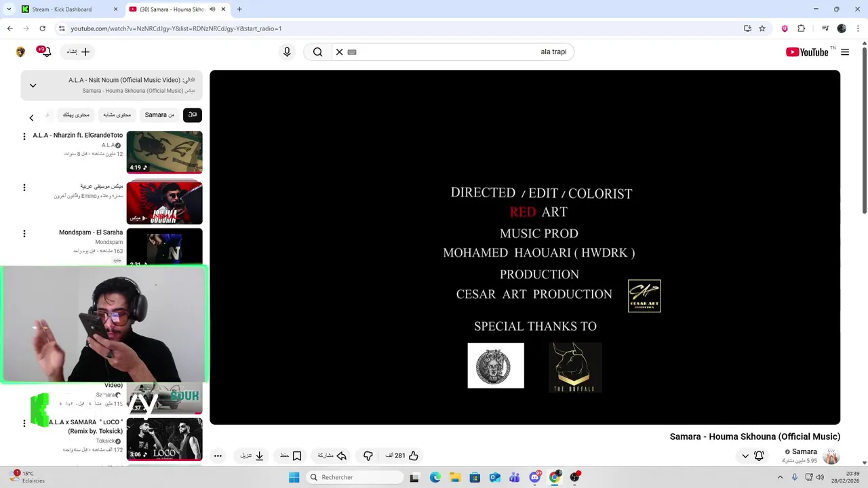This screenshot has height=488, width=868.
Task: Open the Samara channel avatar
Action: 831,456
